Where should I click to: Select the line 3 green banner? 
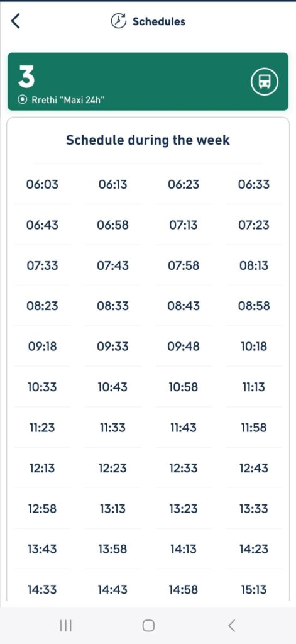148,81
